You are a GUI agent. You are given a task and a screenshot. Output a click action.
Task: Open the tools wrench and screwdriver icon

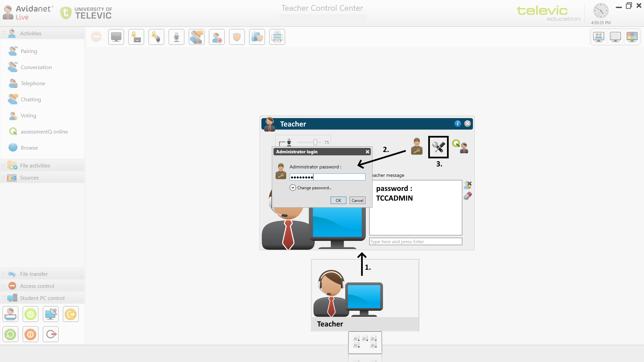pos(438,147)
